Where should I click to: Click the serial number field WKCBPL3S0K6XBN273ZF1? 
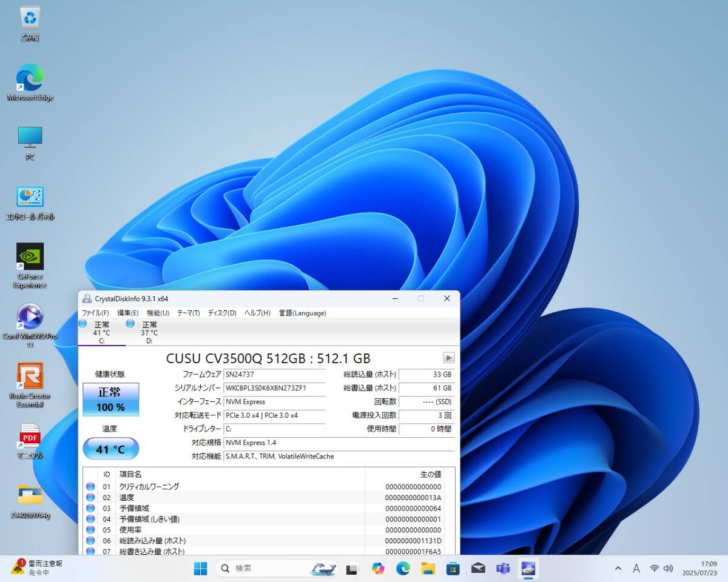pos(274,388)
